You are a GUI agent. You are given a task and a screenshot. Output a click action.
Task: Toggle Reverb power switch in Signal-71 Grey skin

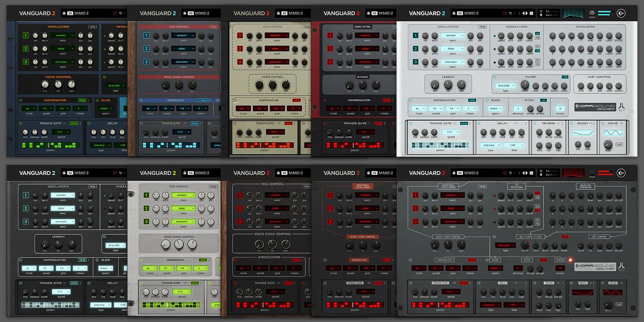(x=535, y=283)
